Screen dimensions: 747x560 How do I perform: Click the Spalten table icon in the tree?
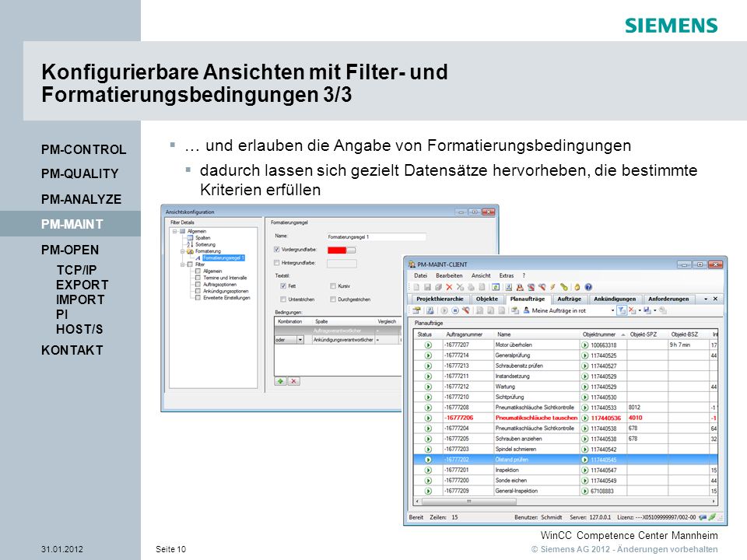[x=190, y=238]
